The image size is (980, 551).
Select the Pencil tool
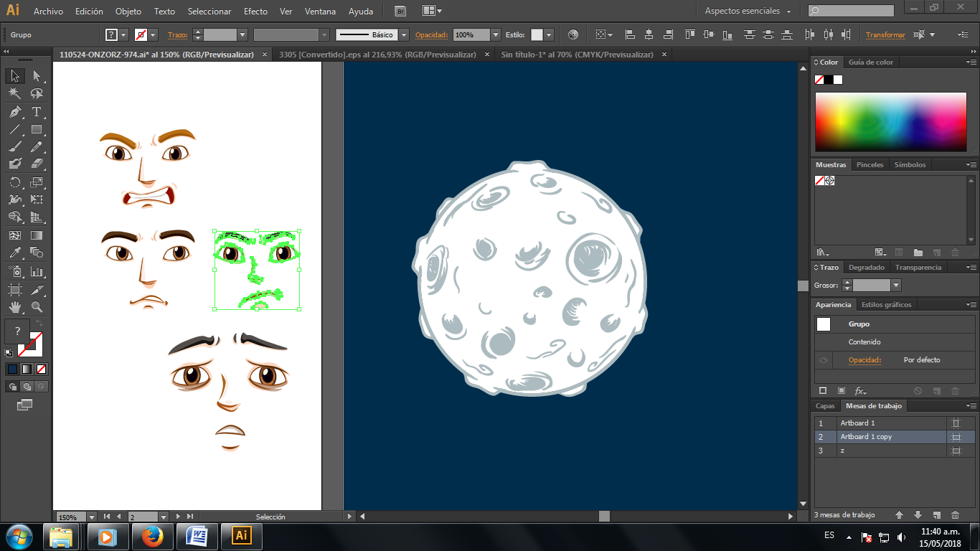point(37,147)
